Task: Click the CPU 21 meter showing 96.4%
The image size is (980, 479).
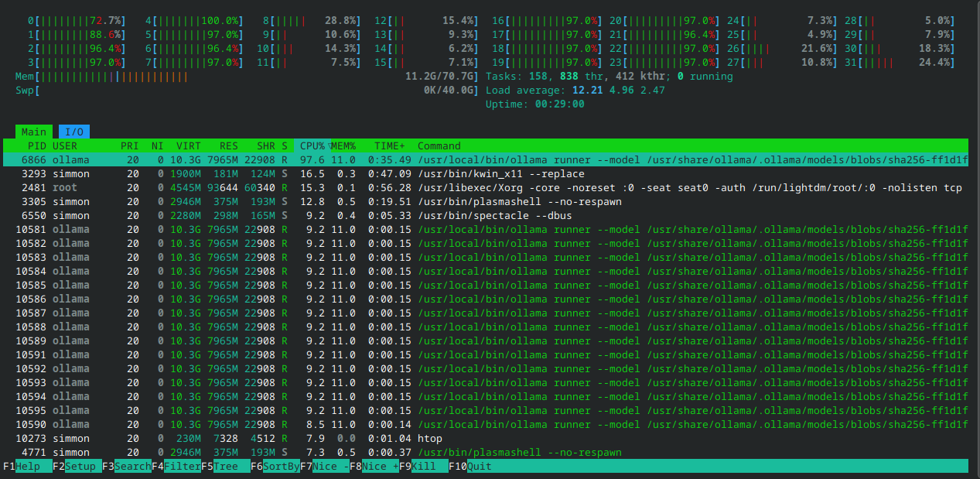Action: 665,35
